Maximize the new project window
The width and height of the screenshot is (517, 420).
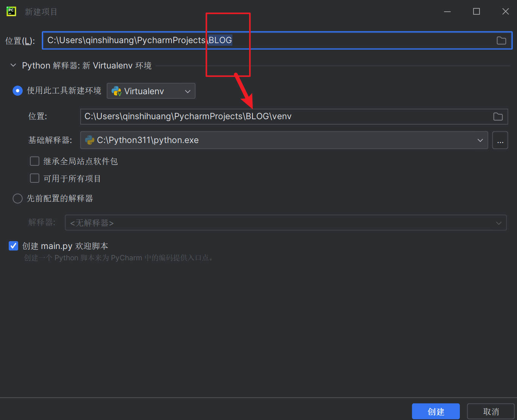coord(477,11)
